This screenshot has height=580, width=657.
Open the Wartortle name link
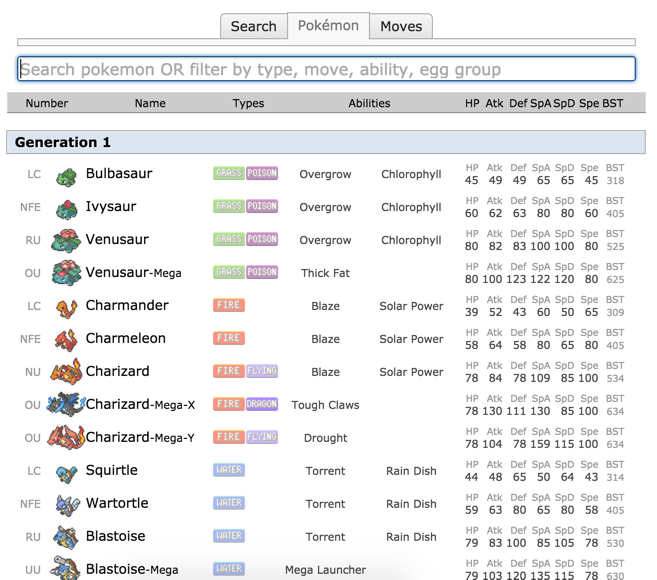tap(117, 503)
